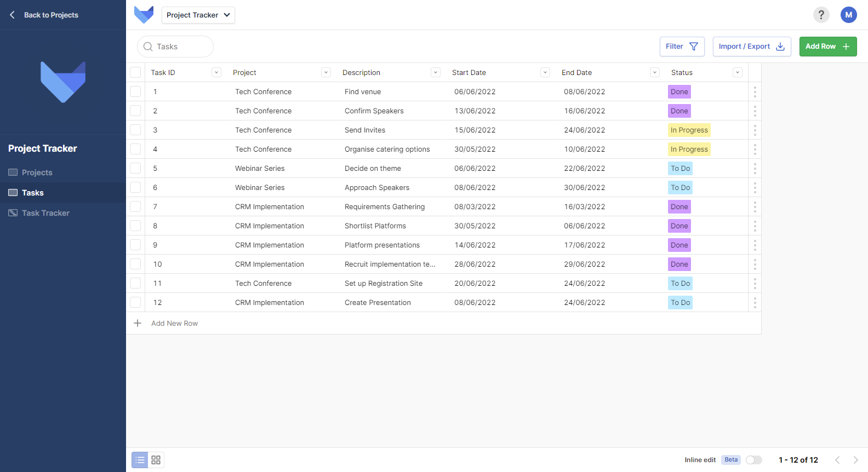This screenshot has width=868, height=472.
Task: Click the Filter button
Action: (x=682, y=47)
